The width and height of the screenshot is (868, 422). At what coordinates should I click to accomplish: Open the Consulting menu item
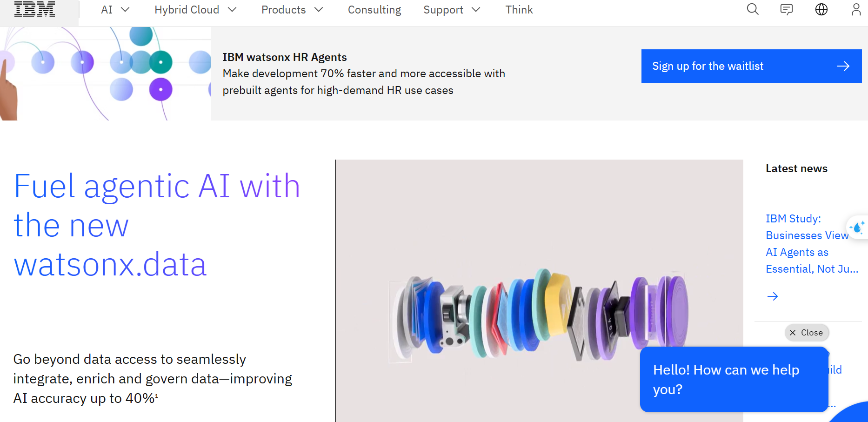374,10
